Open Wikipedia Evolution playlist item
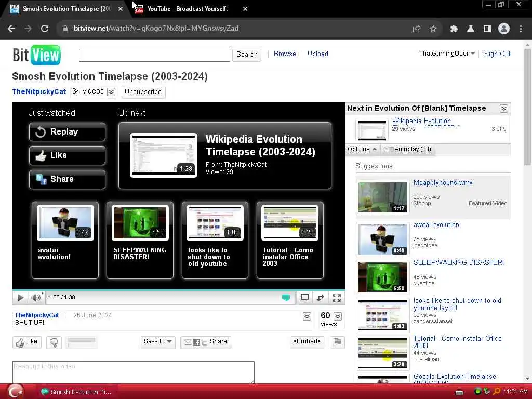Screen dimensions: 532x399 coord(428,129)
